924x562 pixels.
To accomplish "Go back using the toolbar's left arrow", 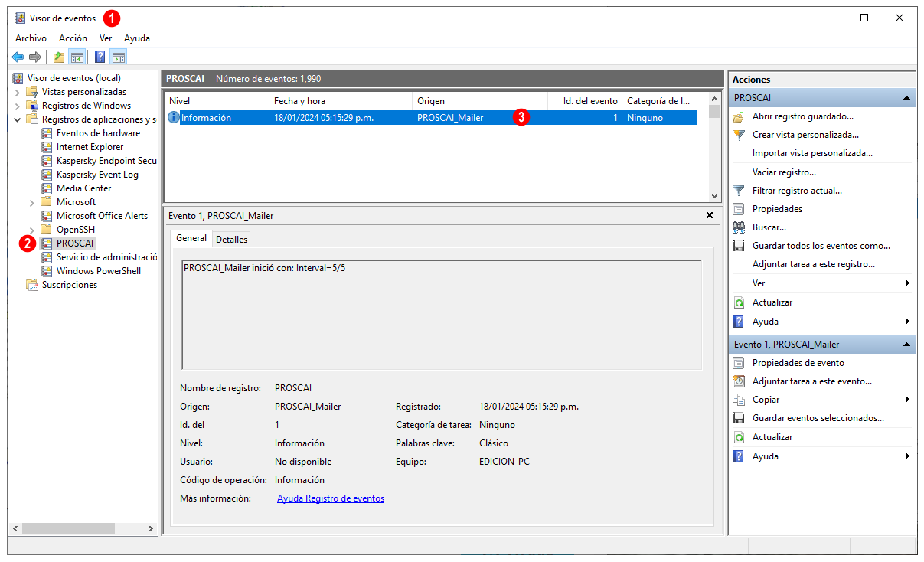I will (x=18, y=57).
